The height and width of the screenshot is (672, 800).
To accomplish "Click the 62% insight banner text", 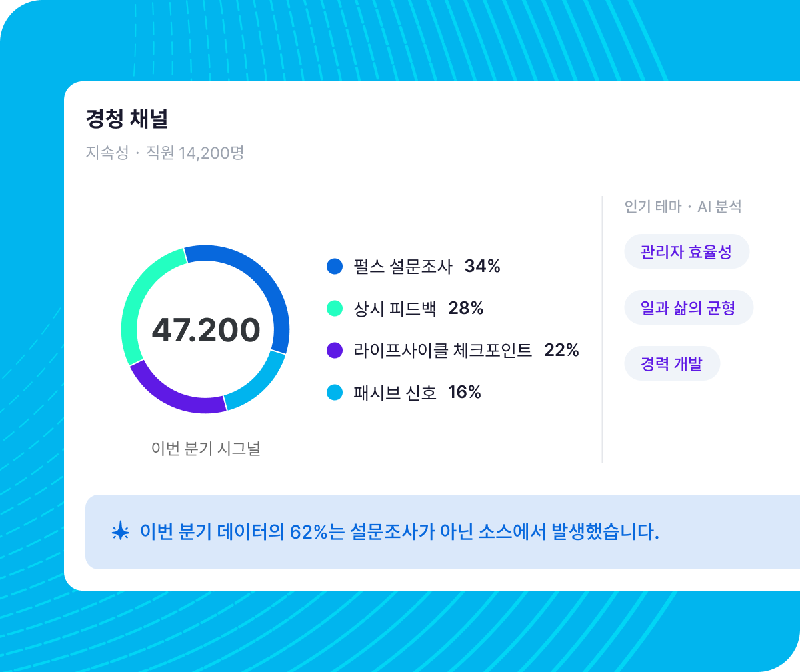I will (399, 532).
